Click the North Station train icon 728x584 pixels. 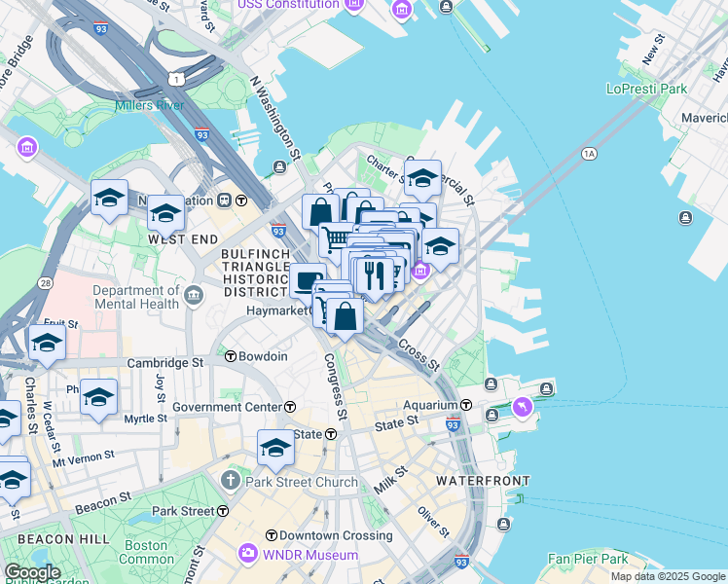[x=225, y=201]
